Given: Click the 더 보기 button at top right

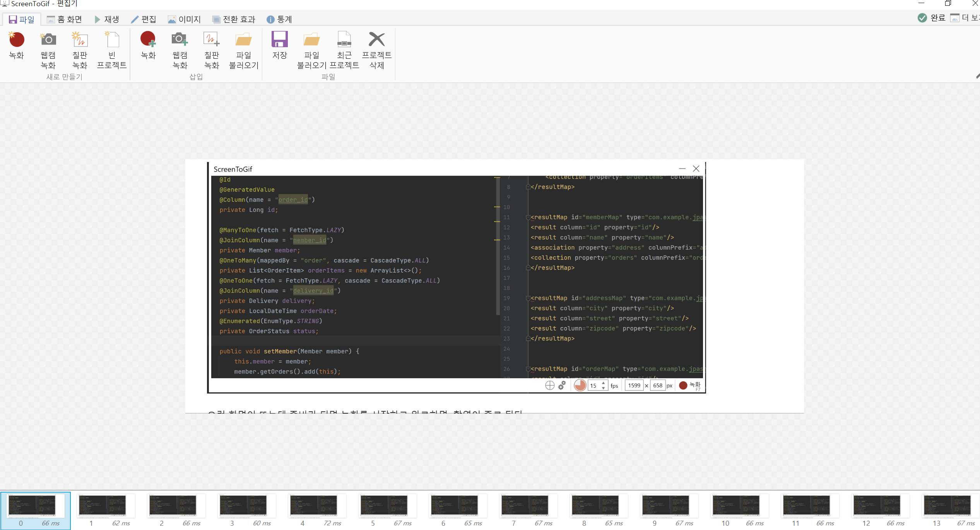Looking at the screenshot, I should coord(965,18).
